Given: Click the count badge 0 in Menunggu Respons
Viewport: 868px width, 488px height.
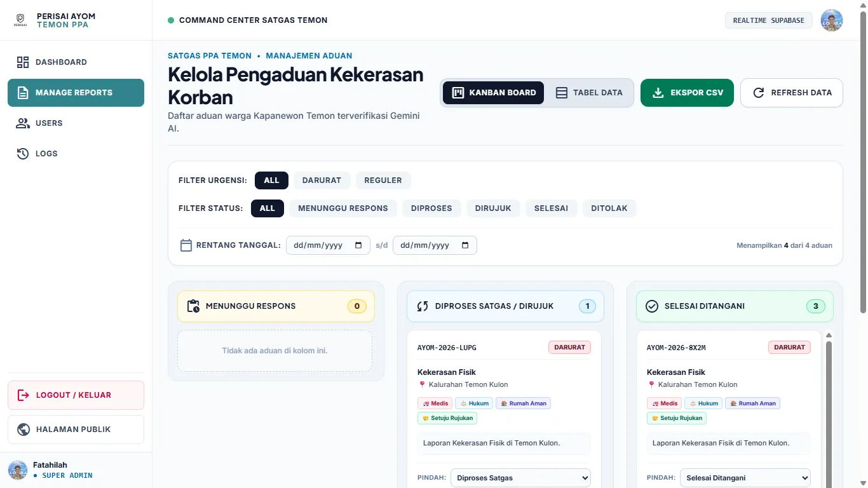Looking at the screenshot, I should 357,306.
